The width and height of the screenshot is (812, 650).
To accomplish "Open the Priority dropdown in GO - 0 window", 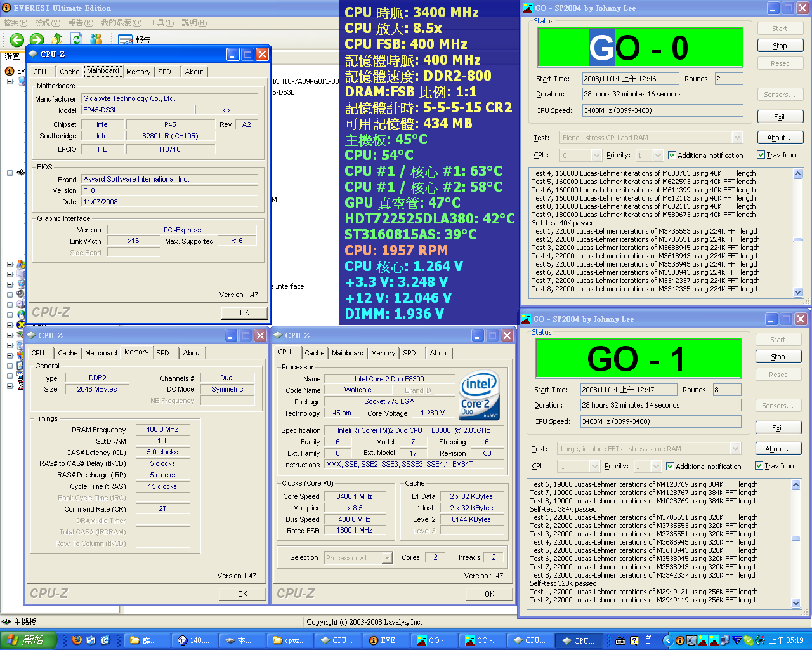I will pos(658,155).
